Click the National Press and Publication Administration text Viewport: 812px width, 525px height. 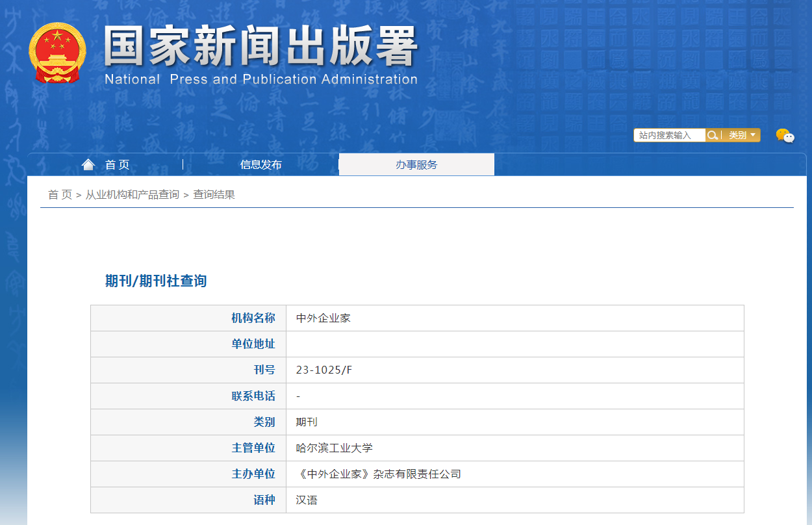[260, 80]
